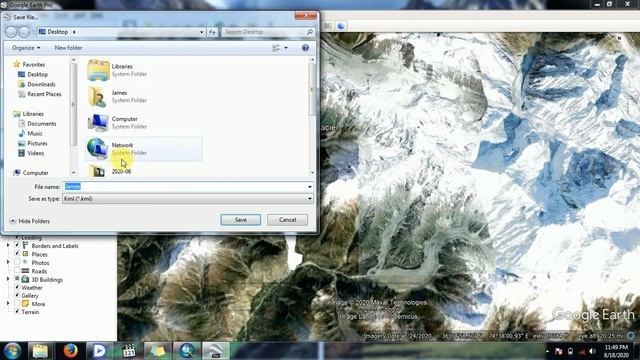Click the Roads layer icon
This screenshot has height=360, width=640.
point(25,271)
